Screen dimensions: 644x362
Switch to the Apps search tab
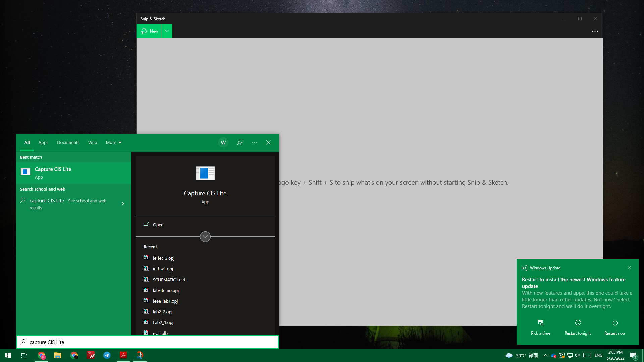pyautogui.click(x=43, y=142)
